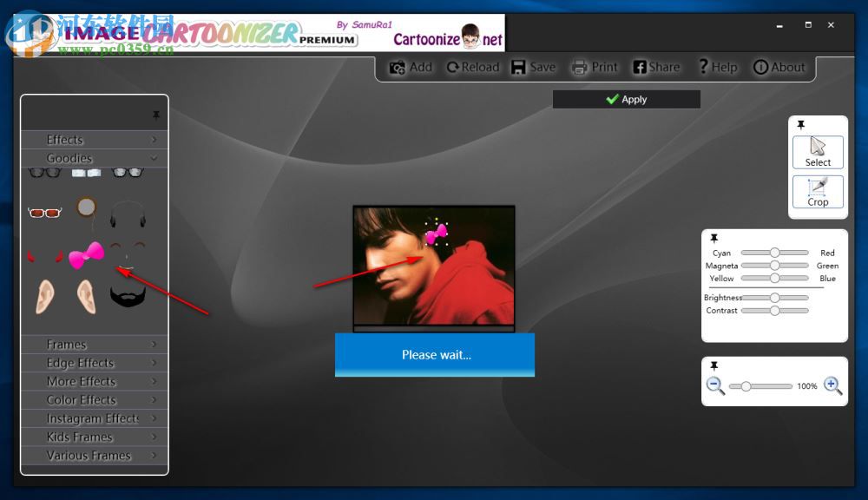Select the pink bow placed on the photo
Screen dimensions: 868x500
point(437,234)
